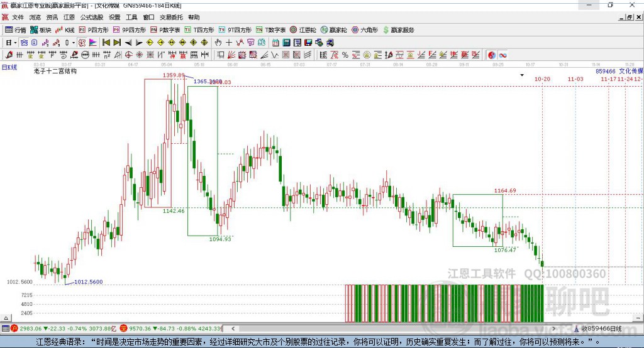
Task: Jump to the first bar arrow
Action: (106, 42)
